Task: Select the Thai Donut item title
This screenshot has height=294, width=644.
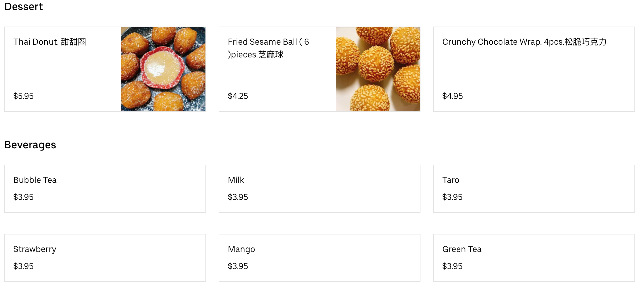Action: click(x=49, y=42)
